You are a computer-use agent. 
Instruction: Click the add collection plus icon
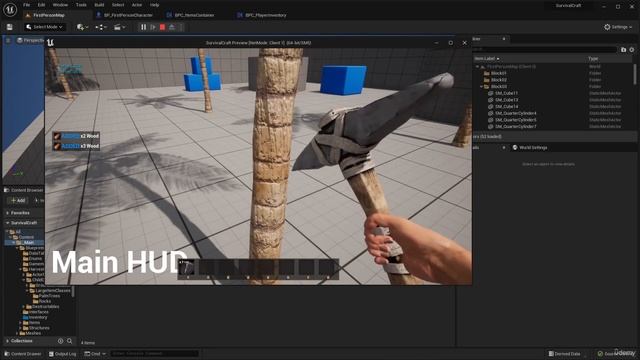[60, 341]
